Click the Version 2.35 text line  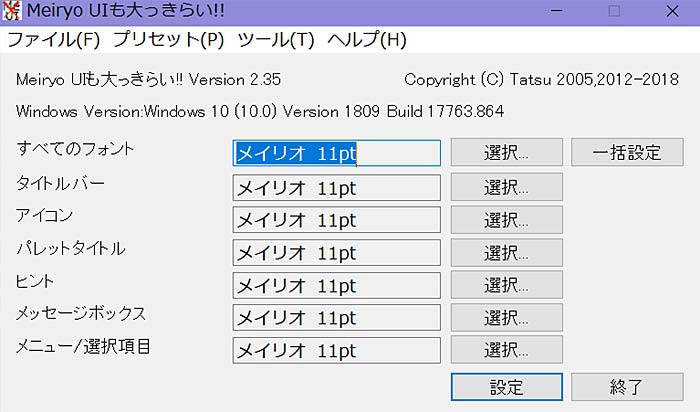149,80
